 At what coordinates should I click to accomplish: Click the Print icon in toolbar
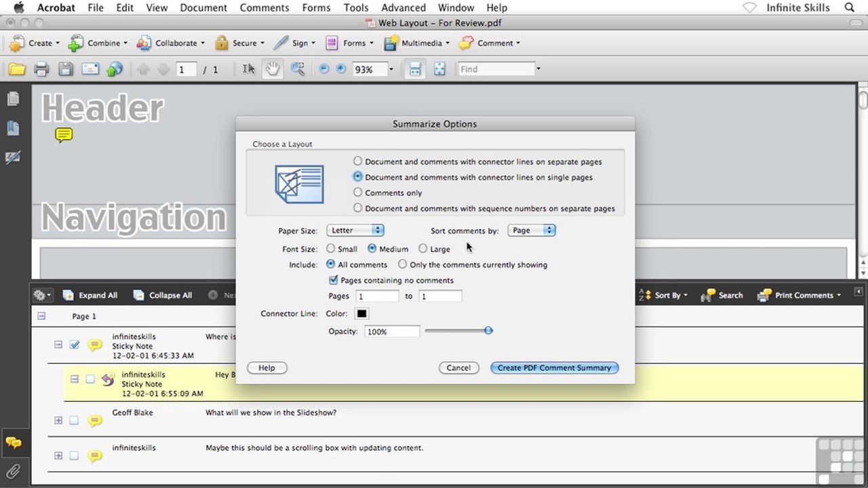pos(41,69)
